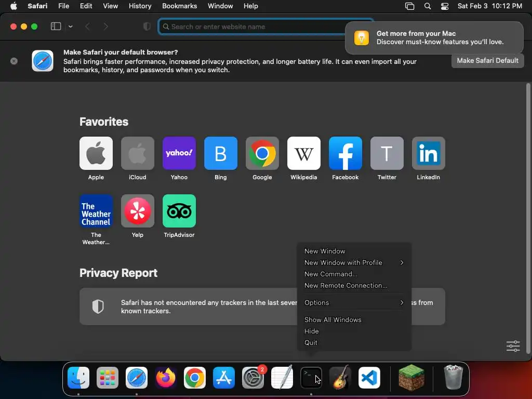Open the File menu
This screenshot has height=399, width=532.
point(63,6)
